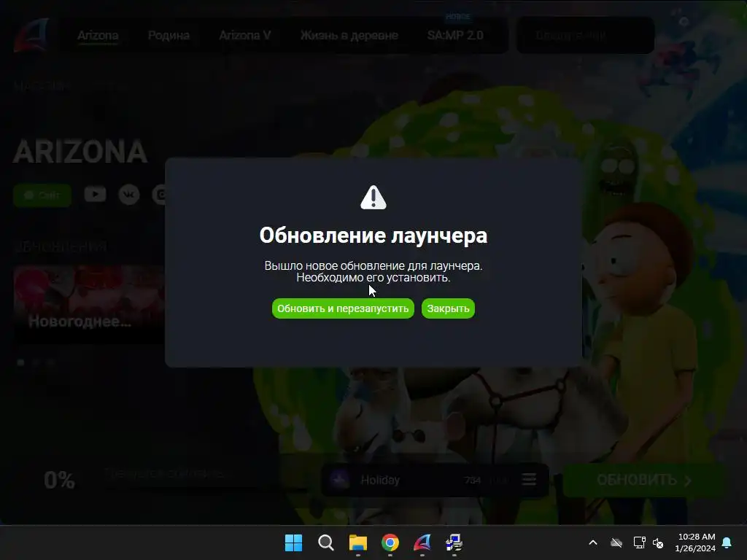
Task: Open the Holiday server selector
Action: (x=435, y=480)
